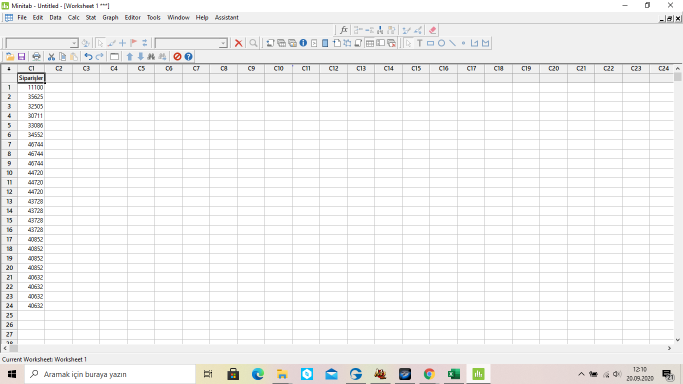Viewport: 683px width, 384px height.
Task: Undo the last action
Action: pyautogui.click(x=88, y=57)
